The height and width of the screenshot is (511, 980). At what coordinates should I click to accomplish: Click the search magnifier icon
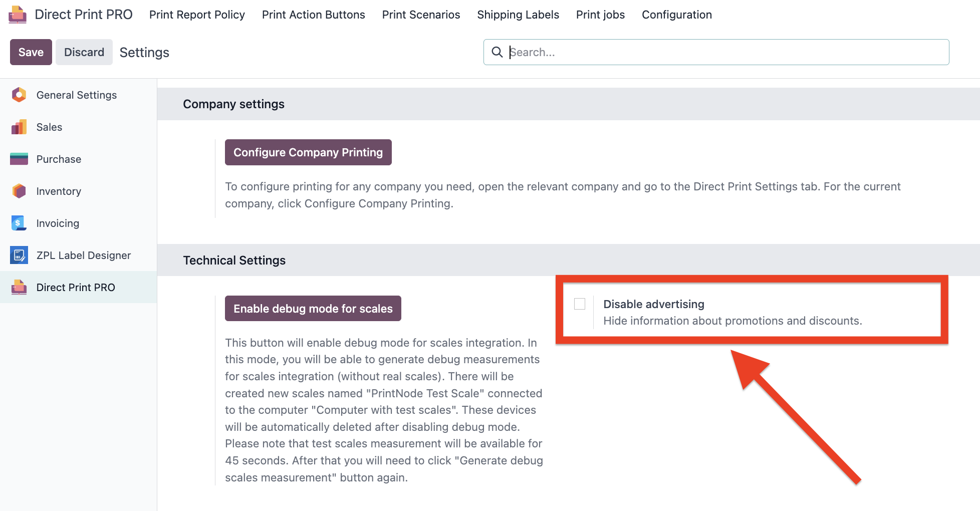pos(497,52)
